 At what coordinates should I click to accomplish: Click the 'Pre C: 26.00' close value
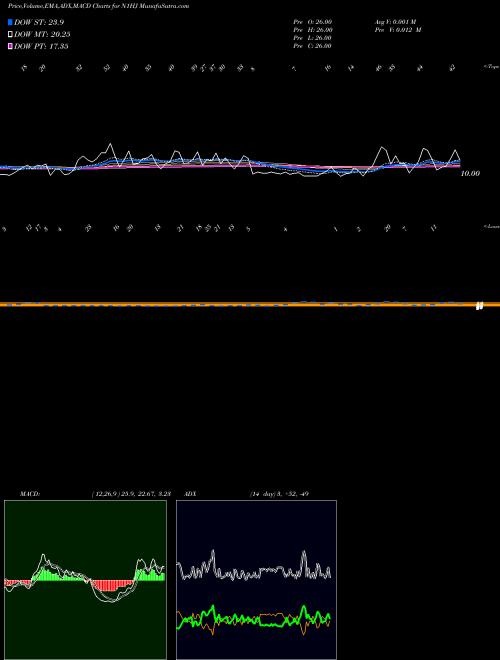[313, 46]
